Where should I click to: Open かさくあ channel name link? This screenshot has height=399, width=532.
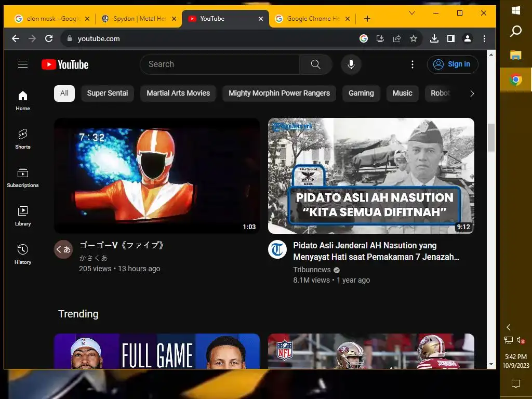coord(94,258)
